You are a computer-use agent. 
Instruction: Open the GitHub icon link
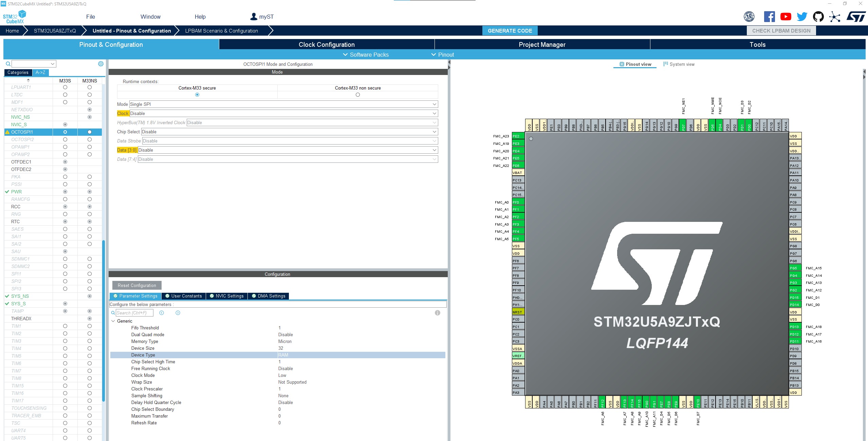pyautogui.click(x=818, y=17)
